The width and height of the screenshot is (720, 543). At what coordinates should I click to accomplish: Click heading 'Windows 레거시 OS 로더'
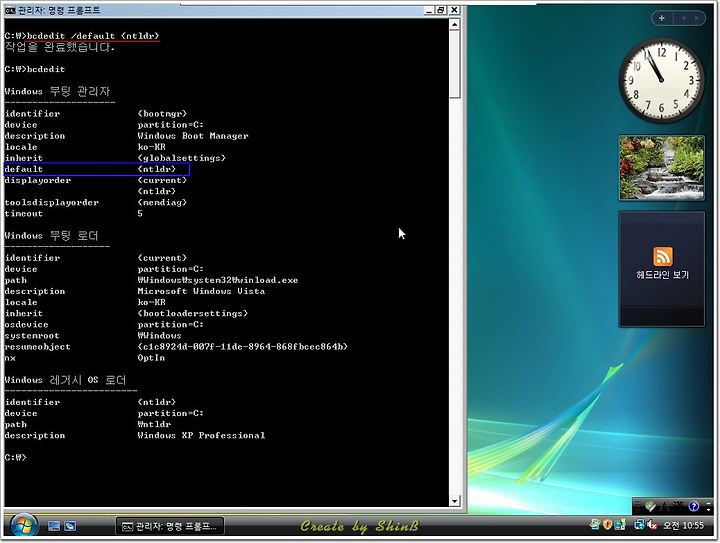pos(65,380)
